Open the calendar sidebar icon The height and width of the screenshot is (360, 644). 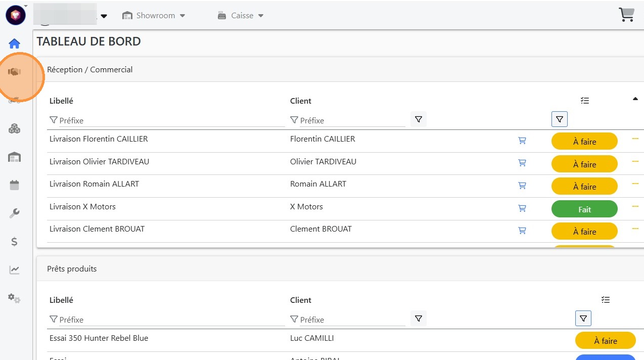(x=14, y=185)
